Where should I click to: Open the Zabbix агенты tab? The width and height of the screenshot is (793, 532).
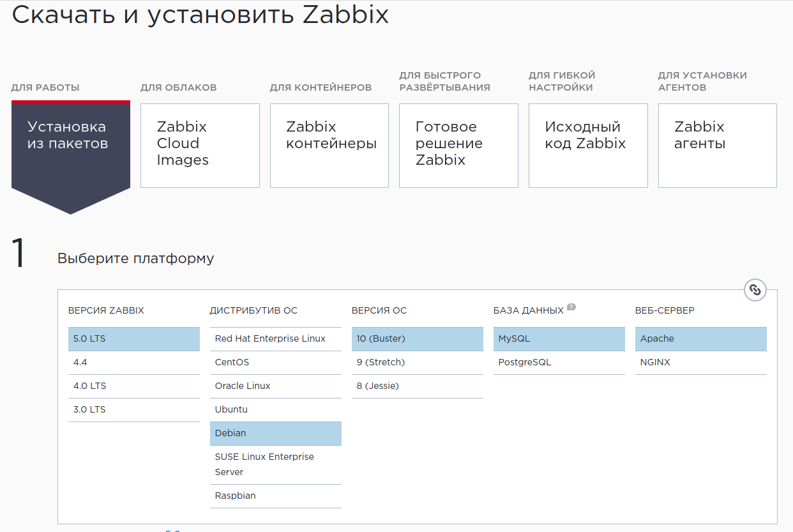point(718,146)
